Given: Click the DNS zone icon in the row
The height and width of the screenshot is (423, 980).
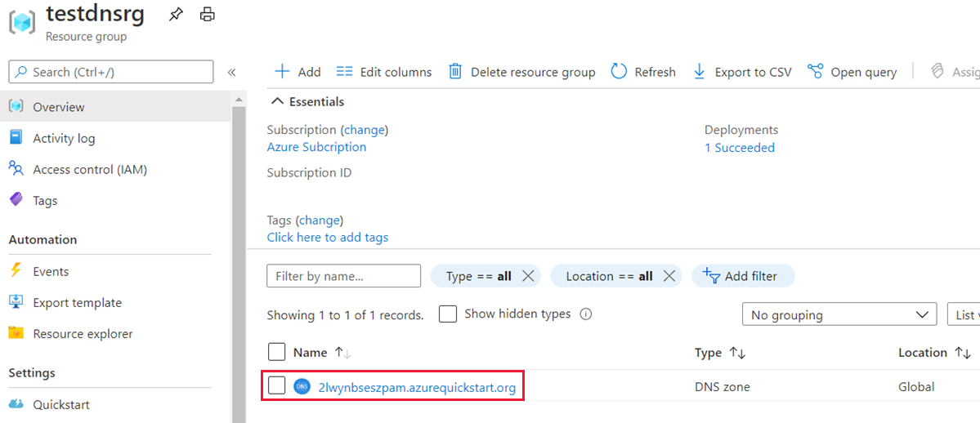Looking at the screenshot, I should click(302, 387).
